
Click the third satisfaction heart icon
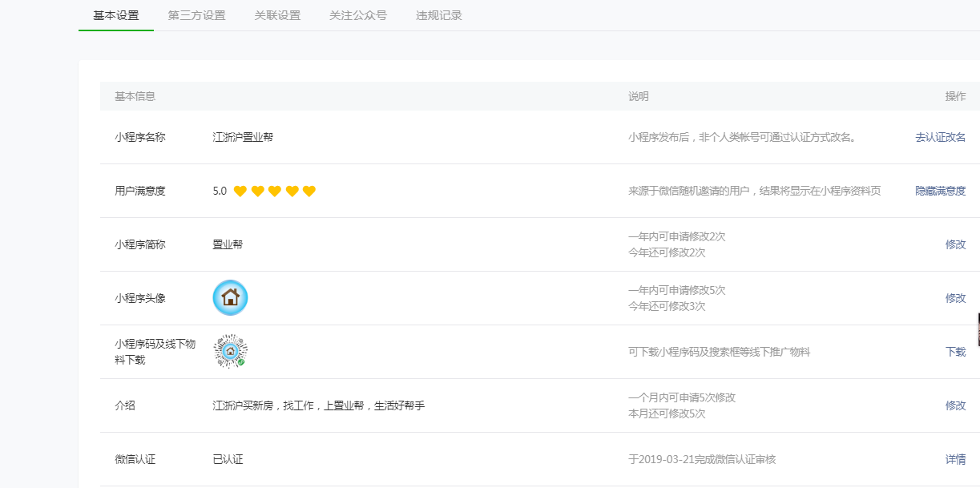coord(275,191)
